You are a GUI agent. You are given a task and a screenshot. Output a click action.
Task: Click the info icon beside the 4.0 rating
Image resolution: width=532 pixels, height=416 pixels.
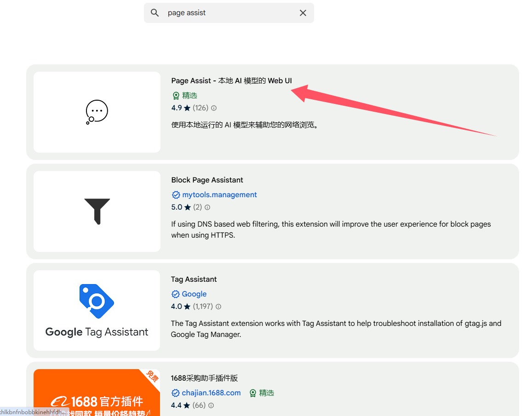218,307
